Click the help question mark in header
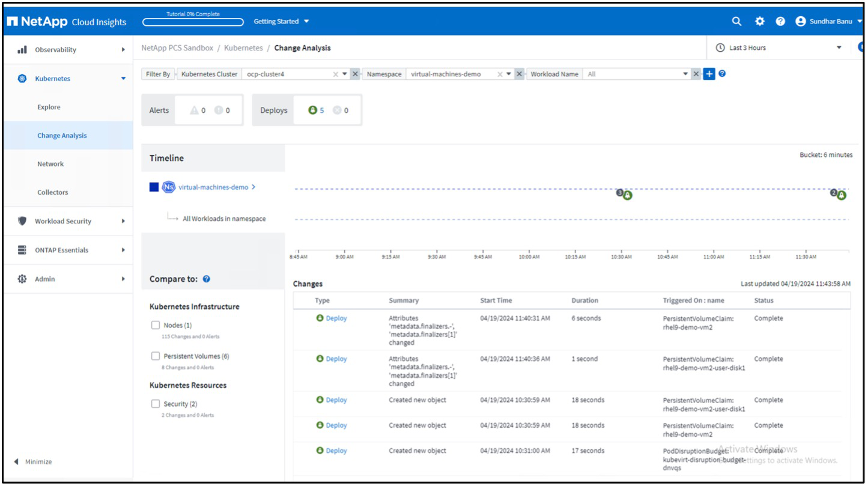Screen dimensions: 868x486 click(x=780, y=22)
